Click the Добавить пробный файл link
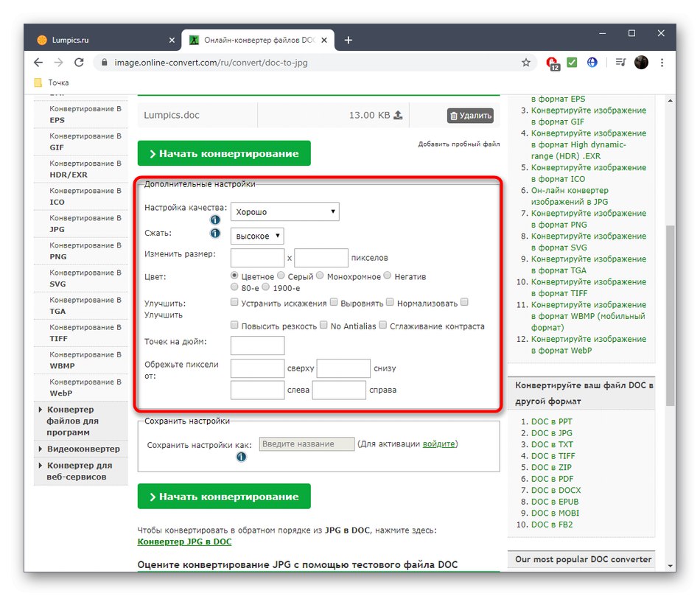The width and height of the screenshot is (700, 596). pos(459,144)
